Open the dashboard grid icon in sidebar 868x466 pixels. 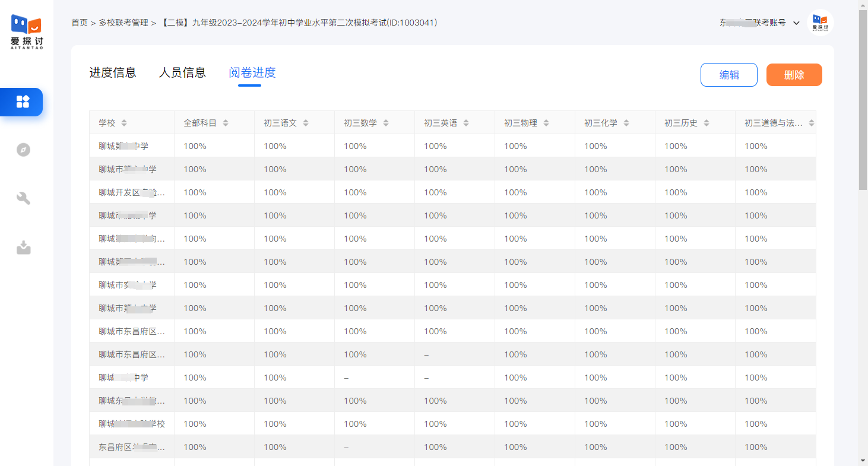pyautogui.click(x=23, y=102)
